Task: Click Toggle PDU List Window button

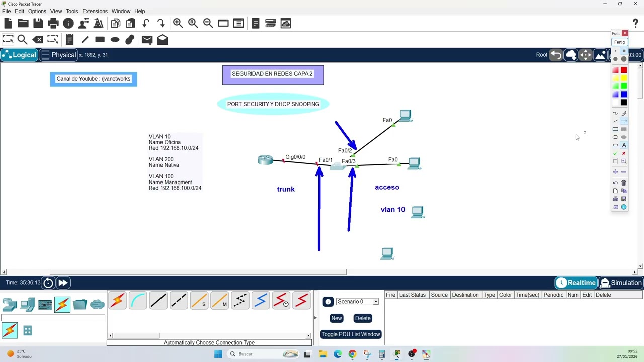Action: coord(351,334)
